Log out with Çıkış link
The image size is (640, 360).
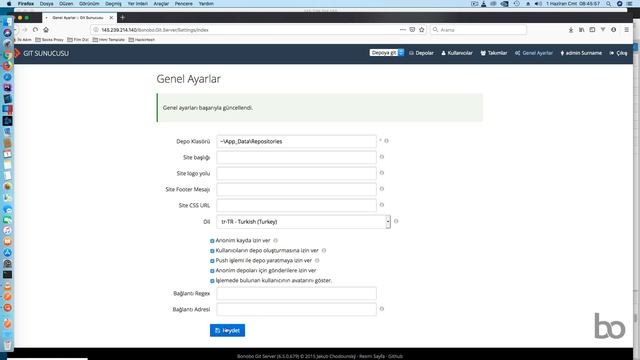(618, 53)
